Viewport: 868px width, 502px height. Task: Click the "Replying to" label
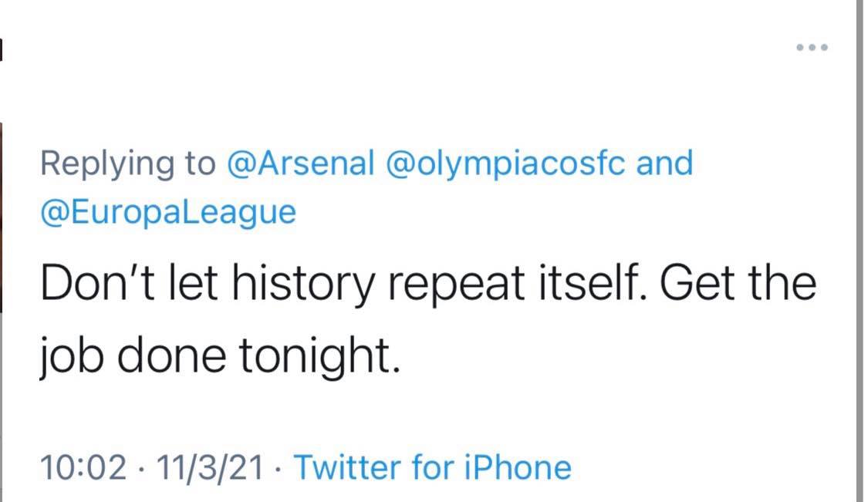(128, 163)
